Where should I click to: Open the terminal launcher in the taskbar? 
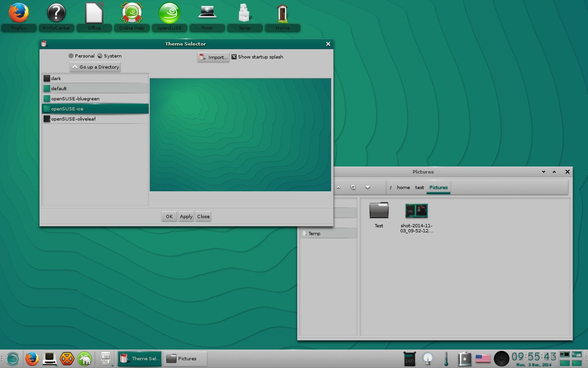point(49,358)
